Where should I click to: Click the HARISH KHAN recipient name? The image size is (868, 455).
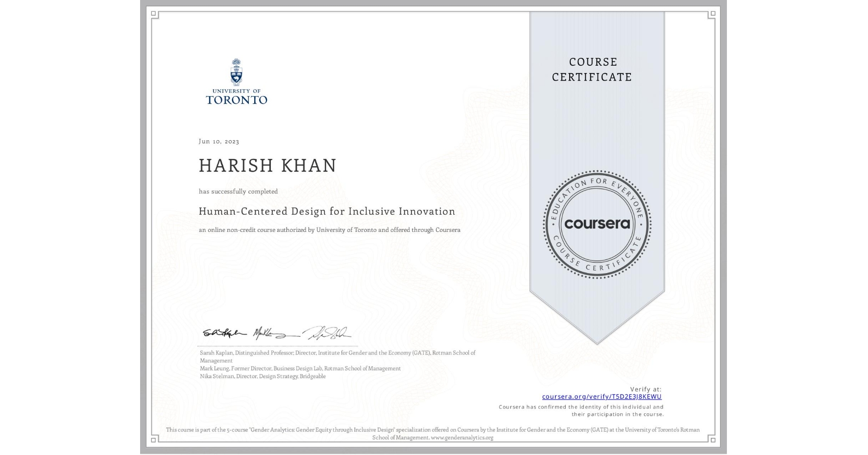pyautogui.click(x=267, y=166)
